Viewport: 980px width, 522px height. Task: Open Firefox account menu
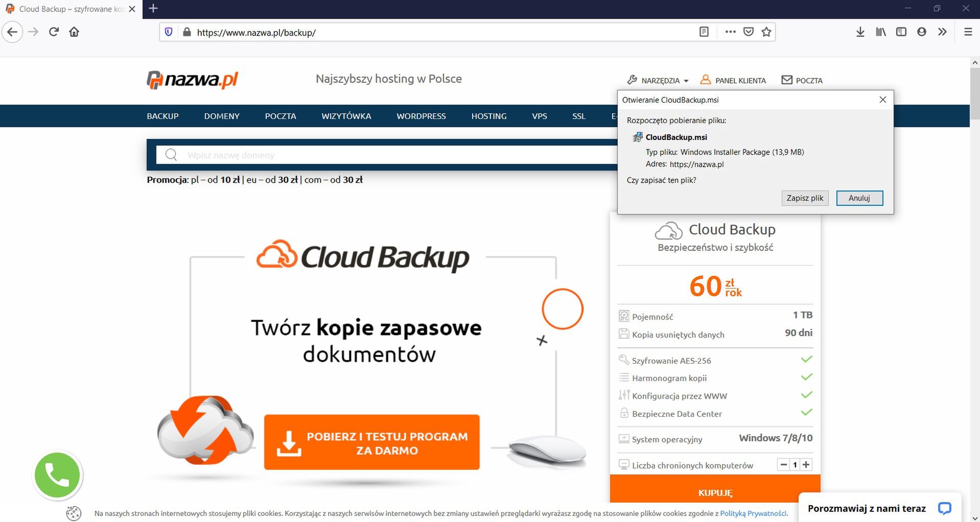click(x=922, y=32)
